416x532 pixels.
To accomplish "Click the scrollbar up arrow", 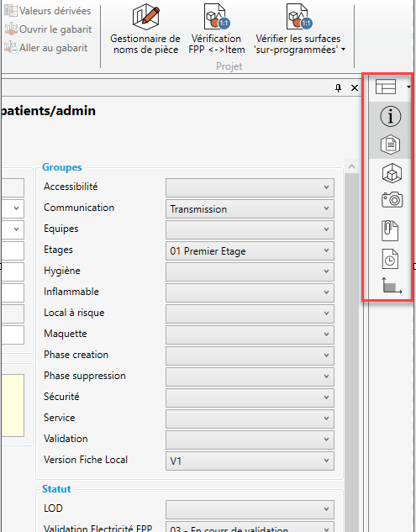I will [x=351, y=166].
